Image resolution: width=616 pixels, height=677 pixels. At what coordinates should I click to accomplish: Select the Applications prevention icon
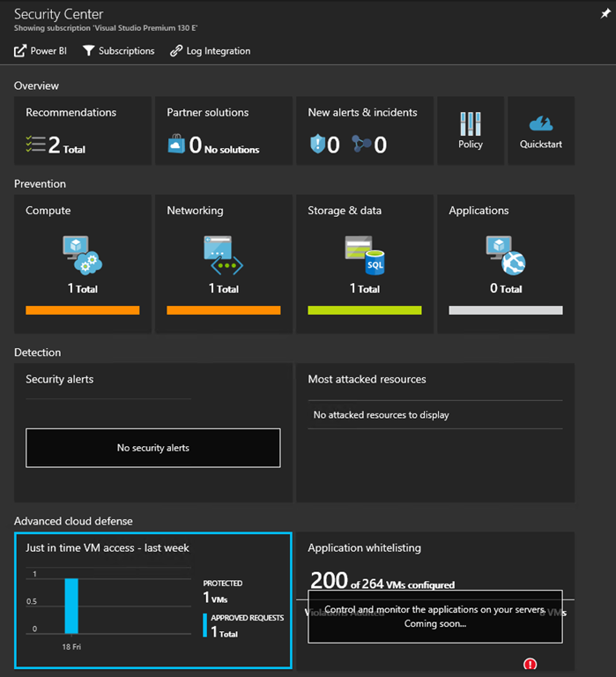click(505, 256)
